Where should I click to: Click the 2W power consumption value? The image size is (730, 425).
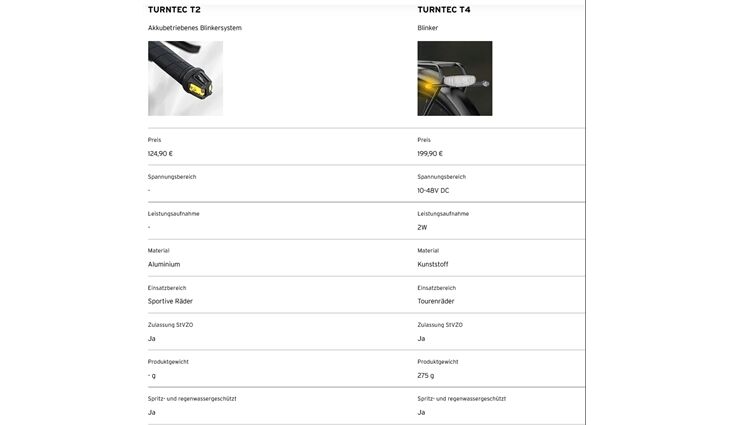(x=422, y=227)
